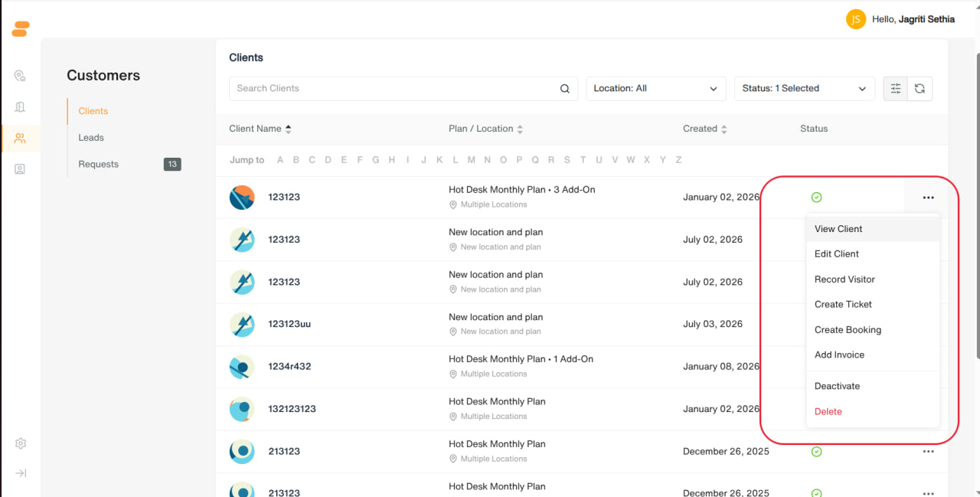Click into the Search Clients field
980x497 pixels.
coord(394,88)
